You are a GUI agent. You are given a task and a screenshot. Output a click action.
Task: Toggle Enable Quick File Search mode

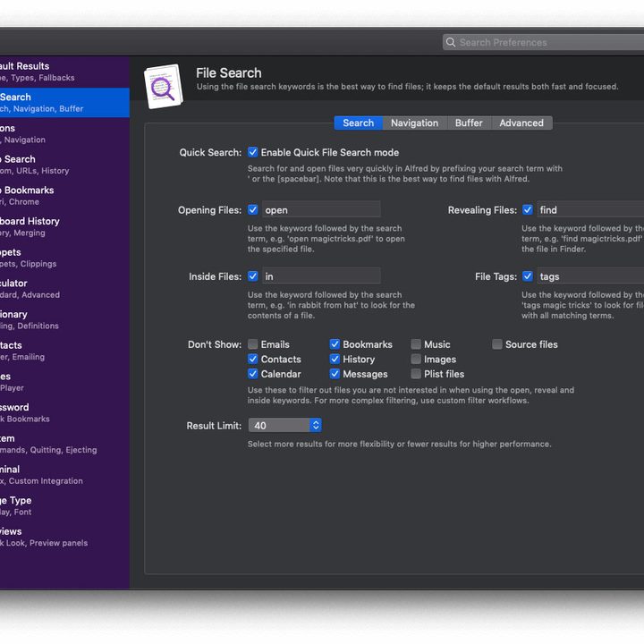[253, 152]
